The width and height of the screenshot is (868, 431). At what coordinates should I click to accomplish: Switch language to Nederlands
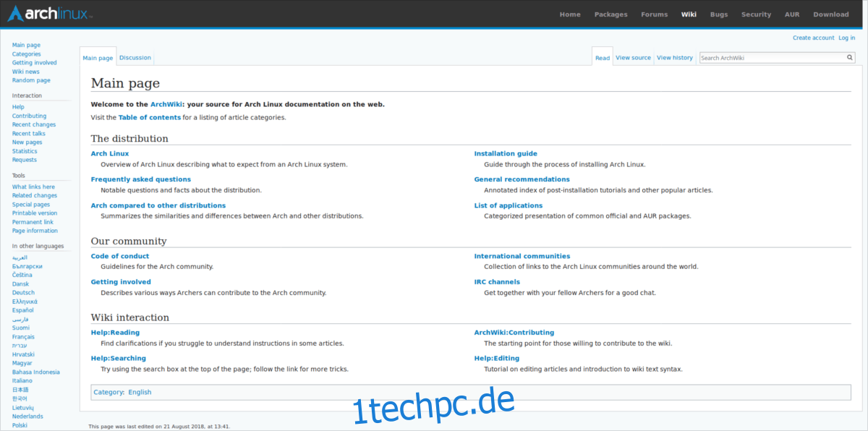pyautogui.click(x=27, y=417)
